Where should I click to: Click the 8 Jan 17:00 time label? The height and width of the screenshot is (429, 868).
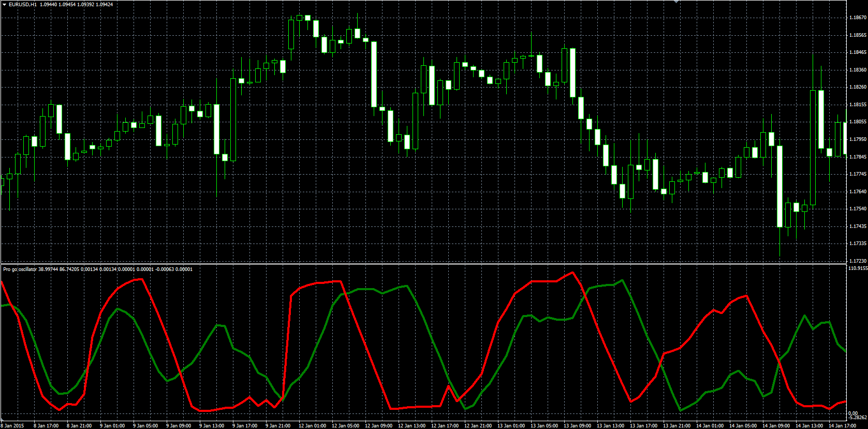(x=46, y=426)
